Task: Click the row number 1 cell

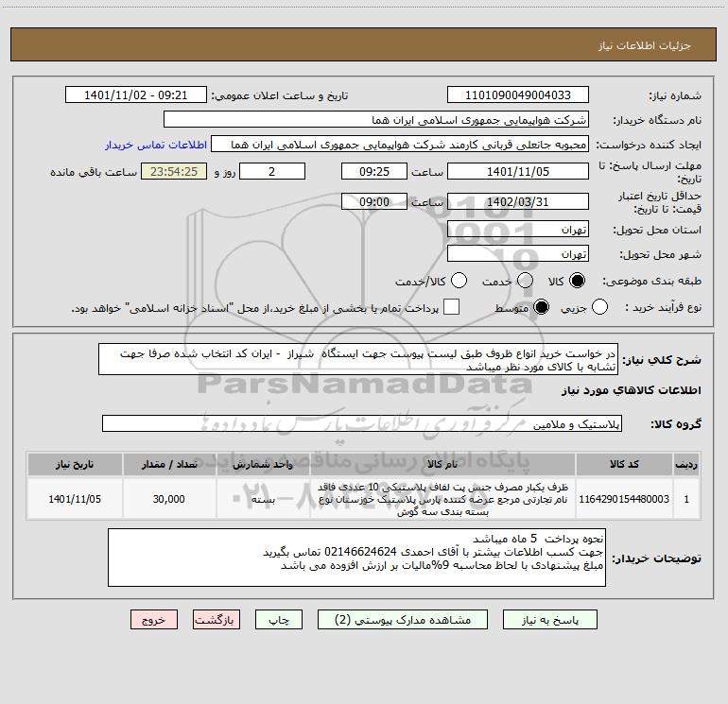Action: 686,499
